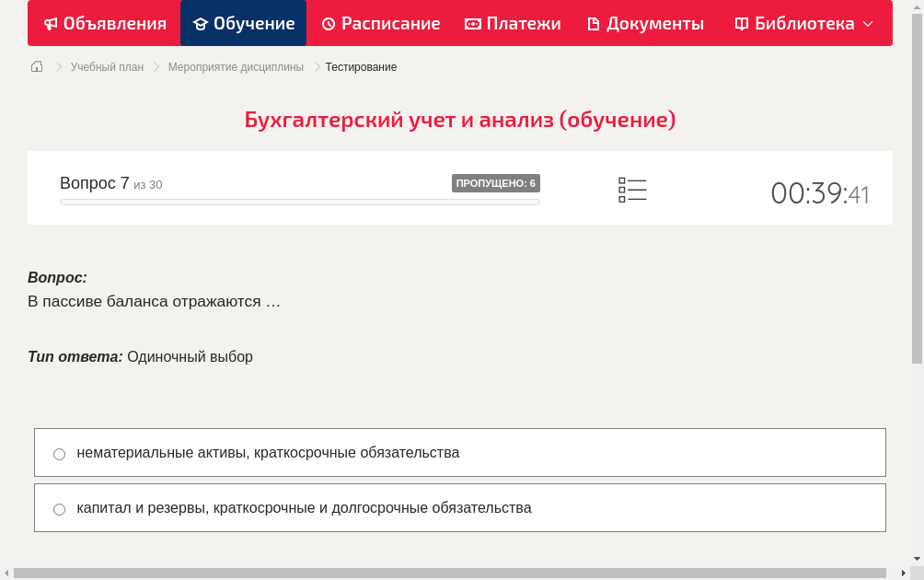Click the book icon beside Библиотека
Viewport: 924px width, 580px height.
[x=741, y=23]
